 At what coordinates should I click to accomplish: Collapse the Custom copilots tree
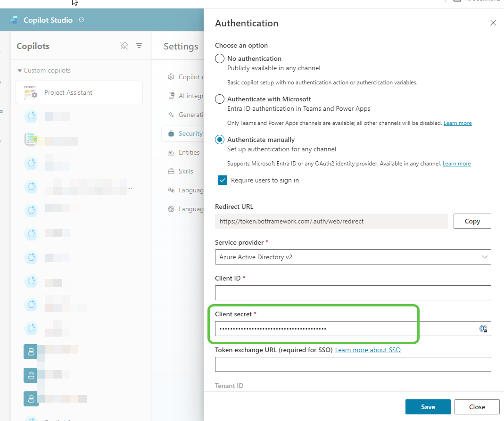click(x=19, y=70)
